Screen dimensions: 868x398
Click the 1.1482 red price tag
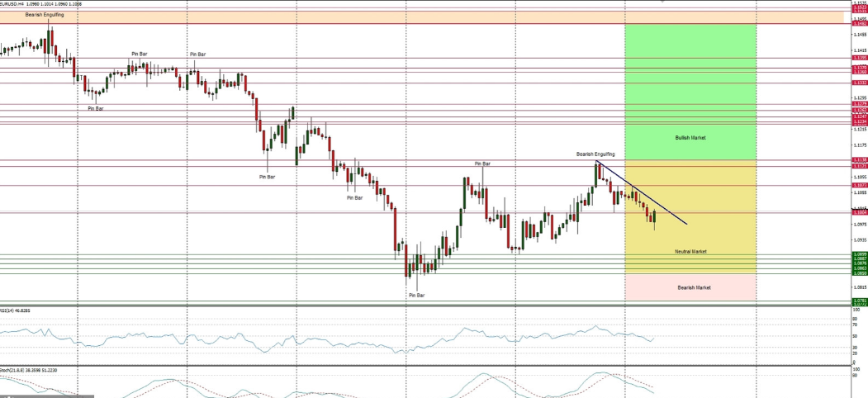(x=859, y=24)
